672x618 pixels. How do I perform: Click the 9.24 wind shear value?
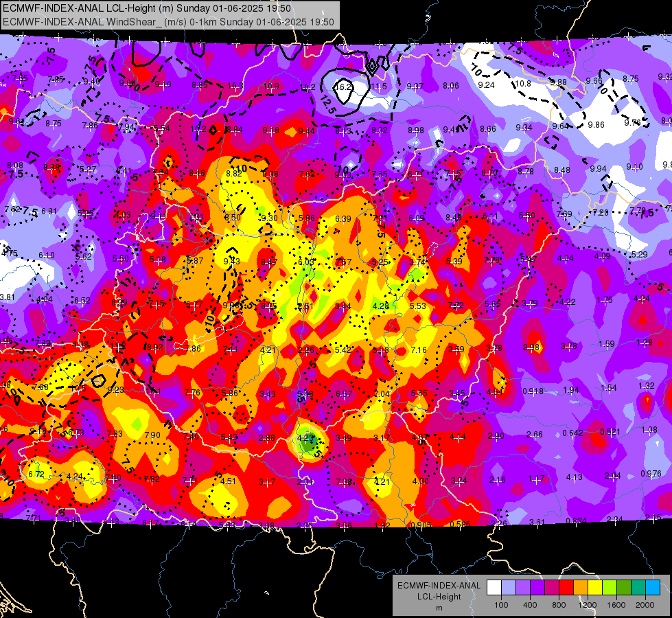point(486,85)
